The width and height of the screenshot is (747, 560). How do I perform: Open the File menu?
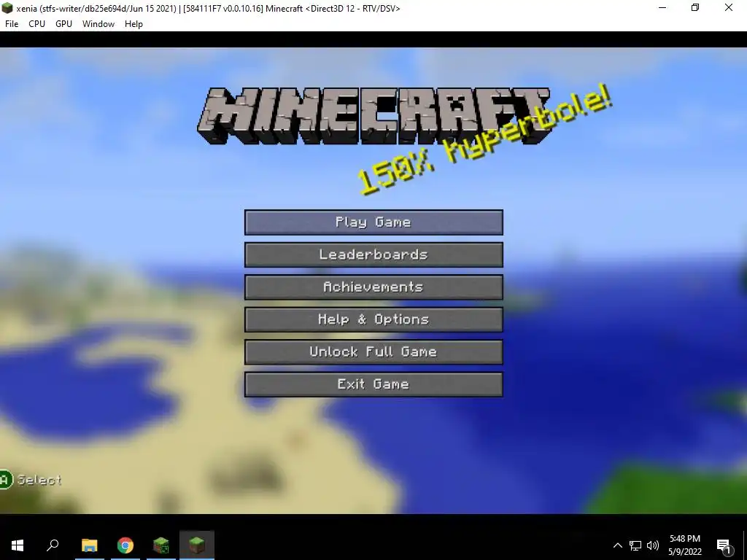(x=12, y=24)
